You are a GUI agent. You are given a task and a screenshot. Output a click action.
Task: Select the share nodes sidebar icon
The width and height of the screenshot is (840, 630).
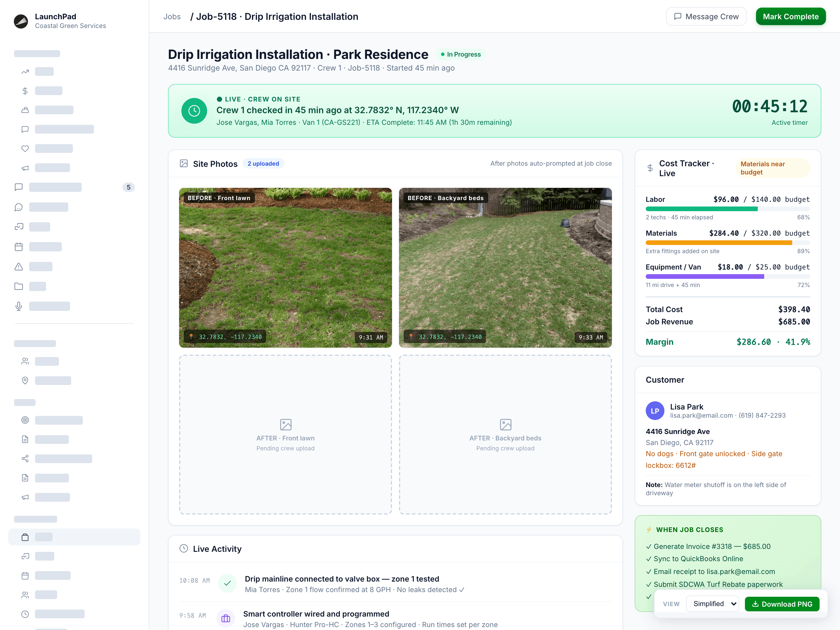point(25,459)
